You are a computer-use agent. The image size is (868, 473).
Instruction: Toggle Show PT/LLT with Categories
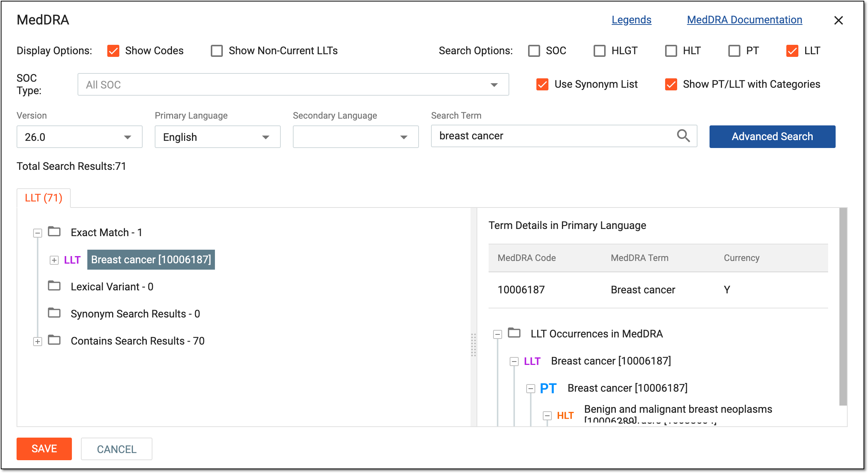(x=671, y=84)
